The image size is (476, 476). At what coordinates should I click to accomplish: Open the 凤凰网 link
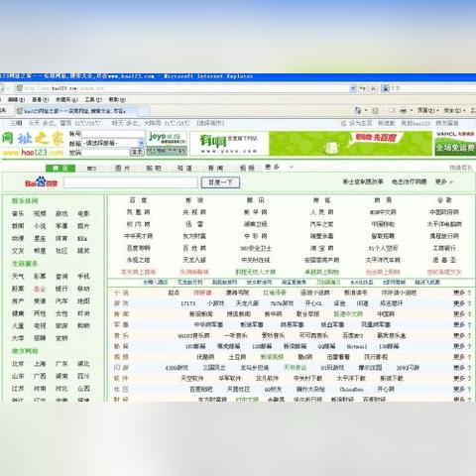138,212
